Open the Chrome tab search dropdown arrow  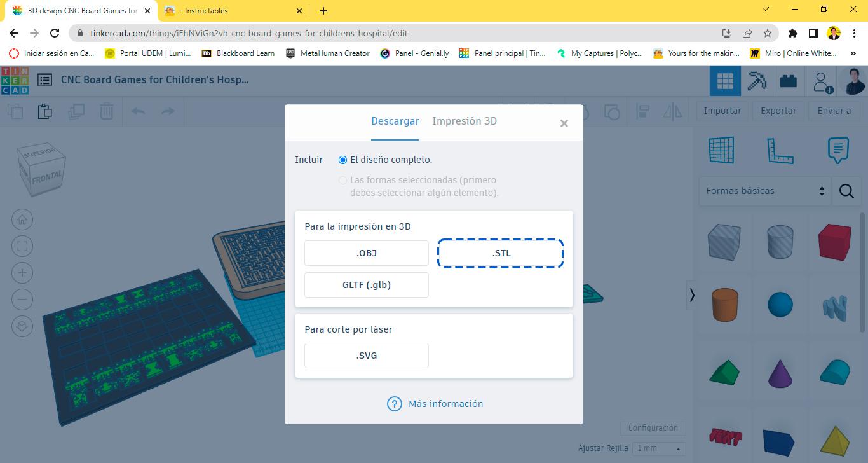pyautogui.click(x=766, y=10)
